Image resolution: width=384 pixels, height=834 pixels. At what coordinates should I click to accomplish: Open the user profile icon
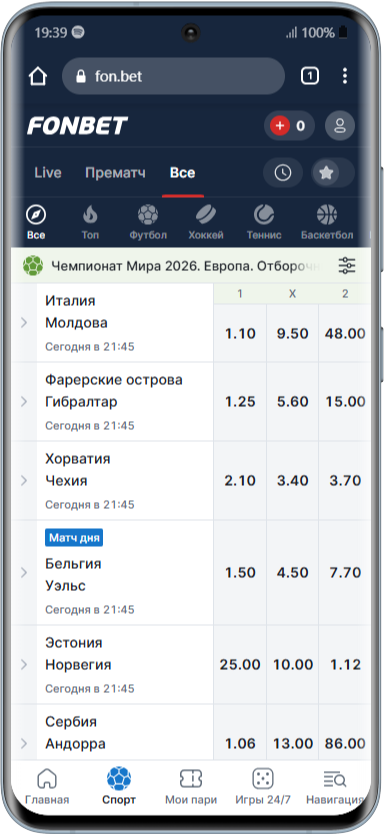339,126
